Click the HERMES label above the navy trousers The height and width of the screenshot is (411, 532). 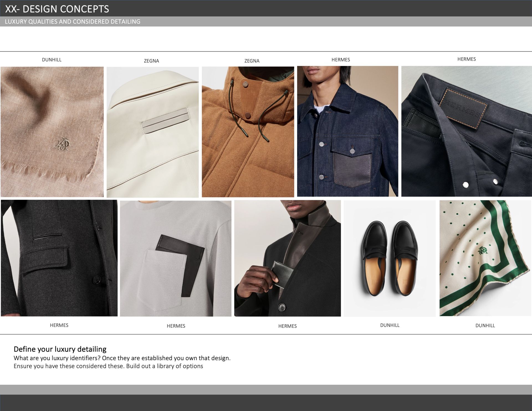tap(466, 59)
